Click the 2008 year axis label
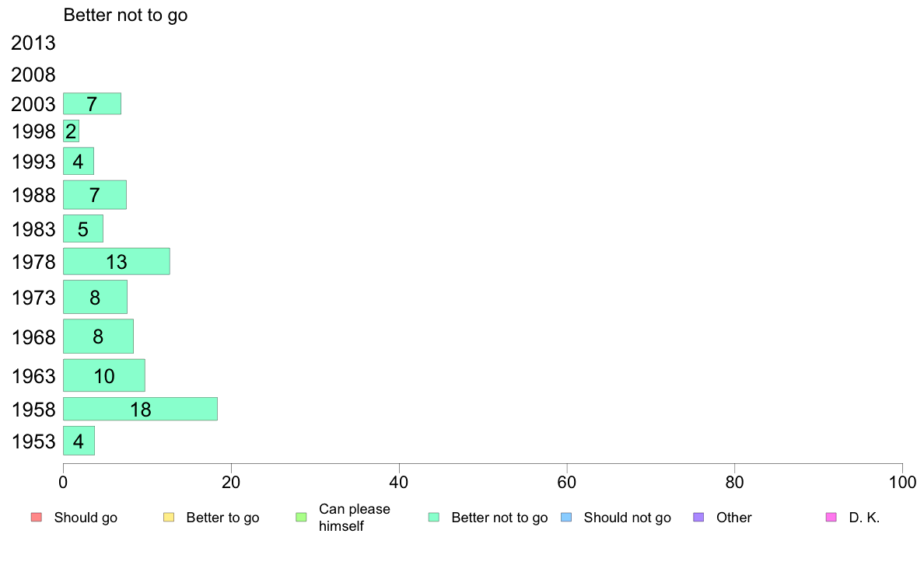The height and width of the screenshot is (572, 924). [33, 75]
